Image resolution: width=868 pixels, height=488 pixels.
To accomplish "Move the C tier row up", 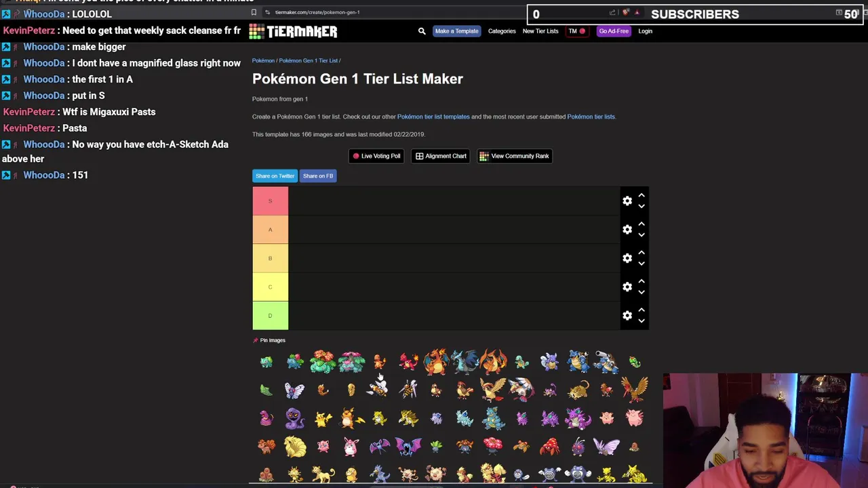I will click(x=641, y=281).
